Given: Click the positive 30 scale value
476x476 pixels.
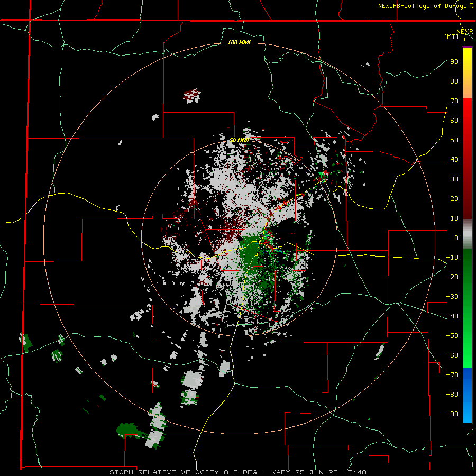Looking at the screenshot, I should coord(454,179).
